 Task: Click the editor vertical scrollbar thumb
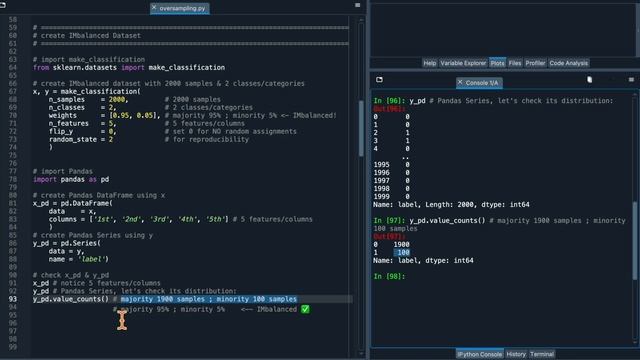(x=361, y=128)
